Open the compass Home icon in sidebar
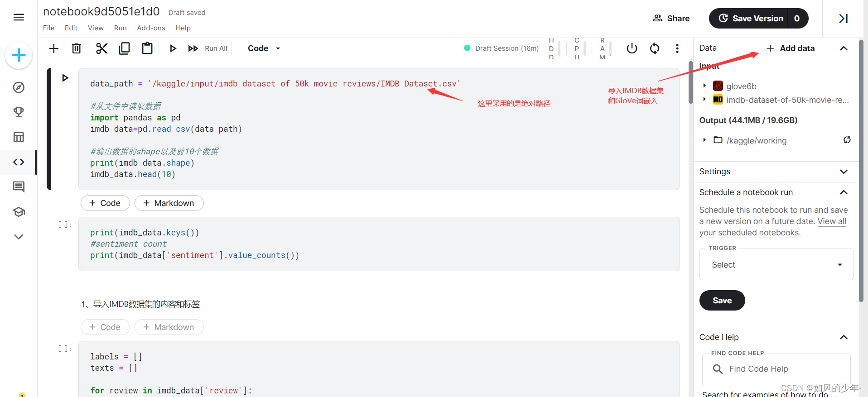 tap(19, 87)
